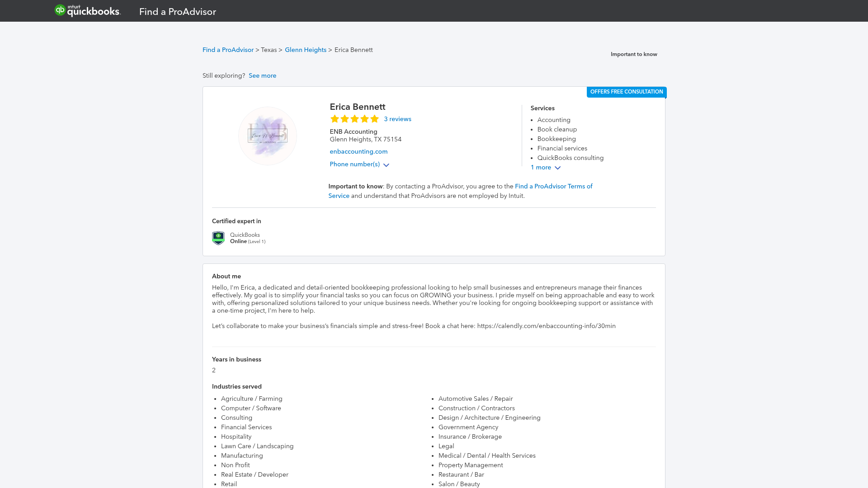Screen dimensions: 868x488
Task: Click the Offers Free Consultation badge
Action: point(627,92)
